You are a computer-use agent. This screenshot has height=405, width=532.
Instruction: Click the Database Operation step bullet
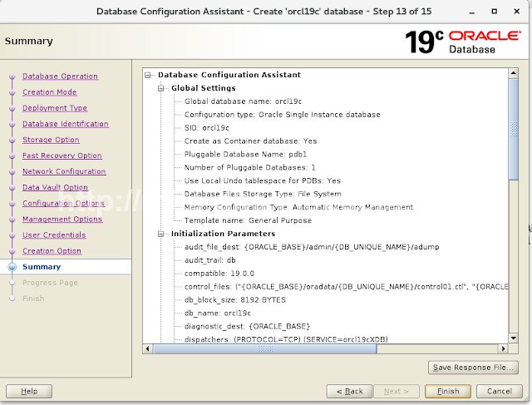12,77
